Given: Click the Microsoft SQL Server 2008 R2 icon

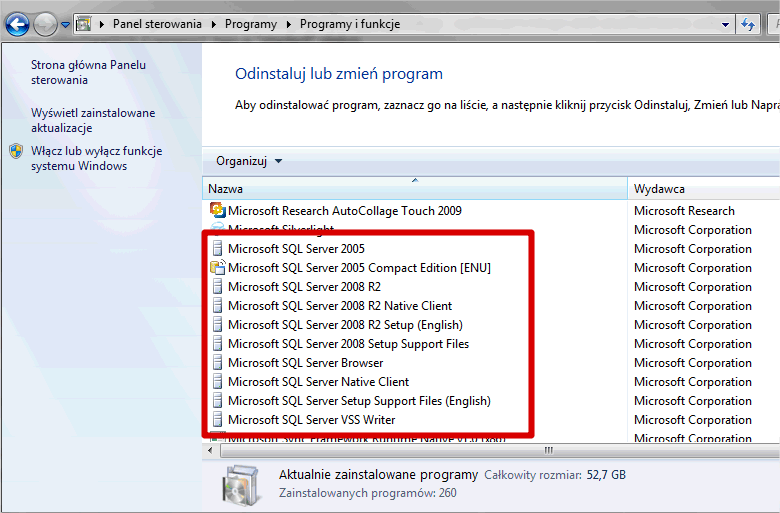Looking at the screenshot, I should tap(217, 286).
